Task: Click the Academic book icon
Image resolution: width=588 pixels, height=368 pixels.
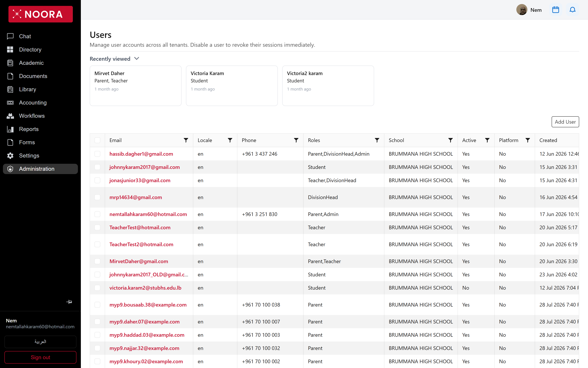Action: 10,63
